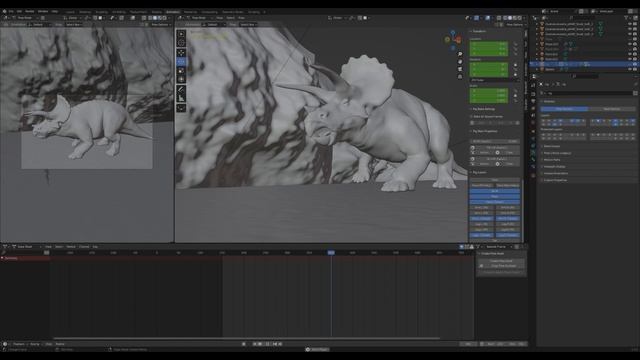Hide last outliner row via eye icon
The height and width of the screenshot is (360, 640).
pos(629,69)
